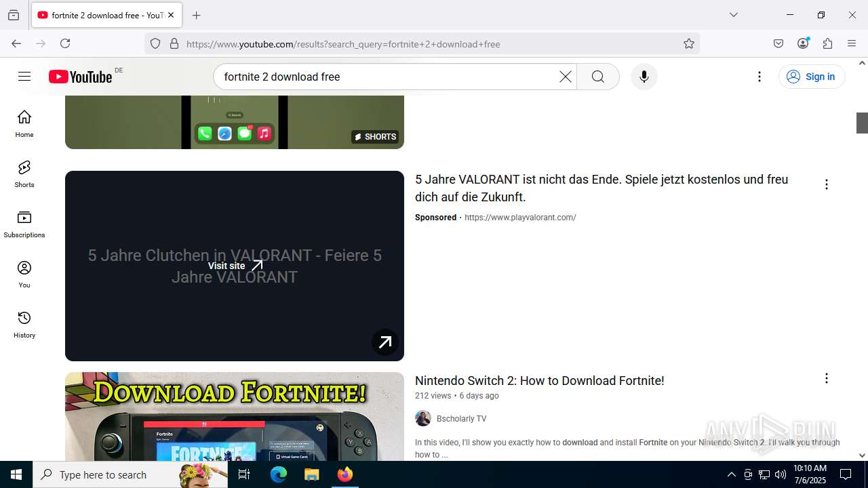Open the Windows Start menu

(16, 474)
